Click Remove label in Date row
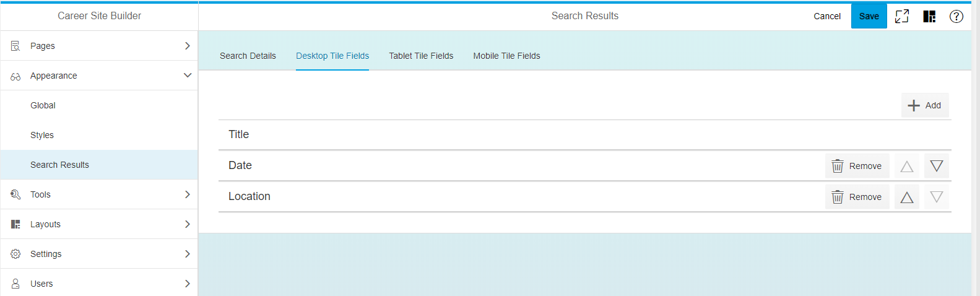 click(865, 166)
